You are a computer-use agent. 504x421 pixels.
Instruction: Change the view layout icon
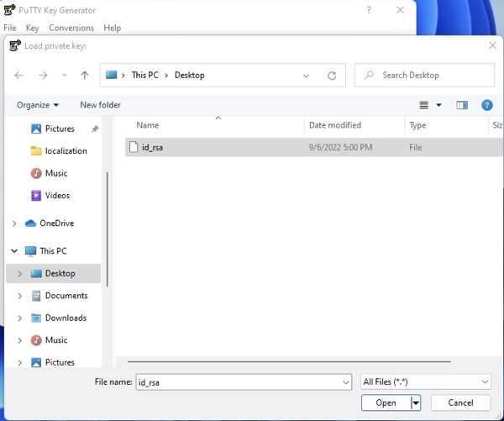click(x=423, y=105)
